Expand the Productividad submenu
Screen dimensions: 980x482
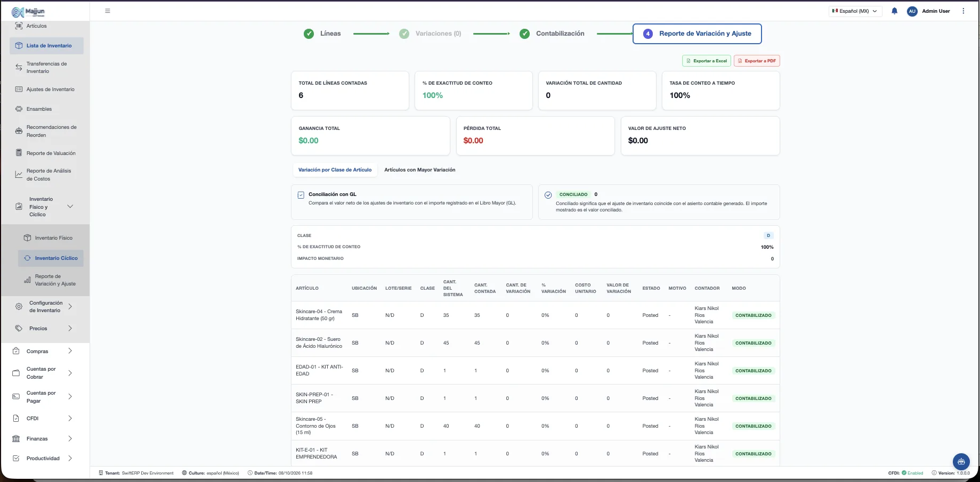click(70, 459)
